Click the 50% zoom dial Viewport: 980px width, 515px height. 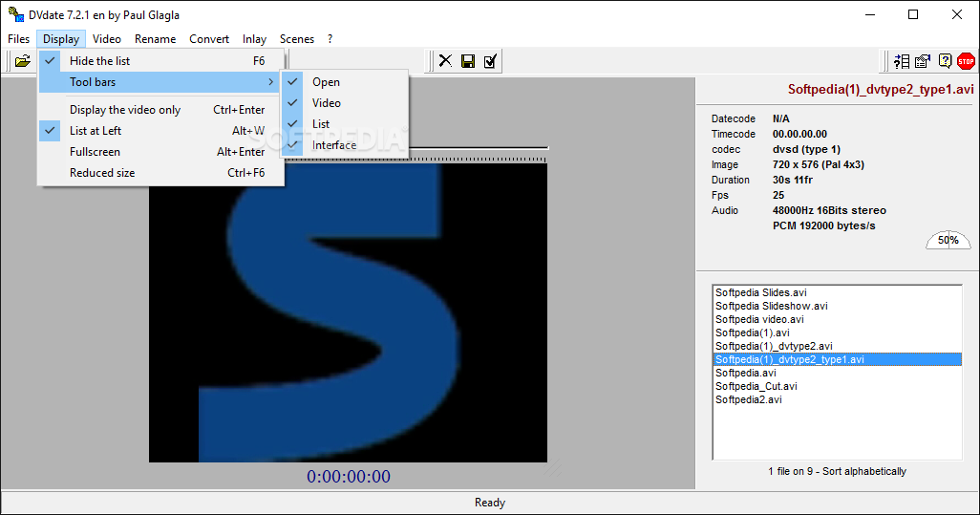tap(948, 240)
